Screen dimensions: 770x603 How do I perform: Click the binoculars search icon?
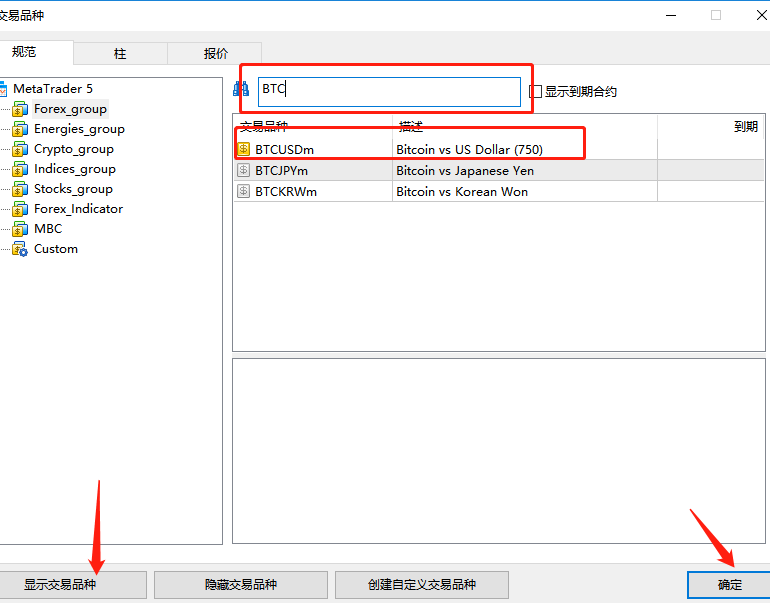(241, 89)
